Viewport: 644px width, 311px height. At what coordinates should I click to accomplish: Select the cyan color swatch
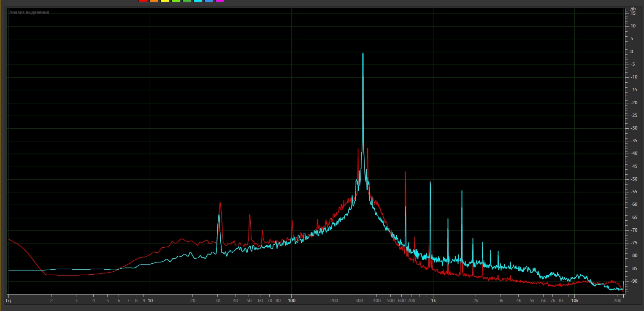[x=198, y=1]
